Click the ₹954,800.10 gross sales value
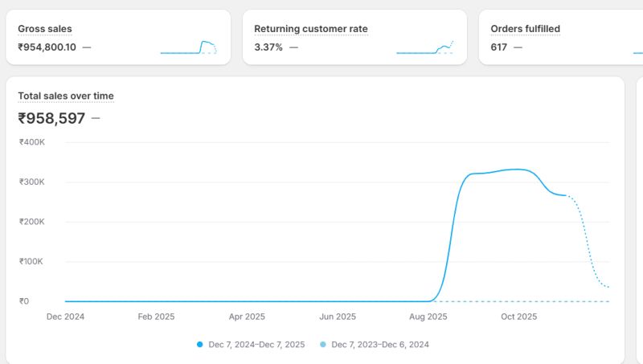The width and height of the screenshot is (643, 364). pyautogui.click(x=47, y=47)
